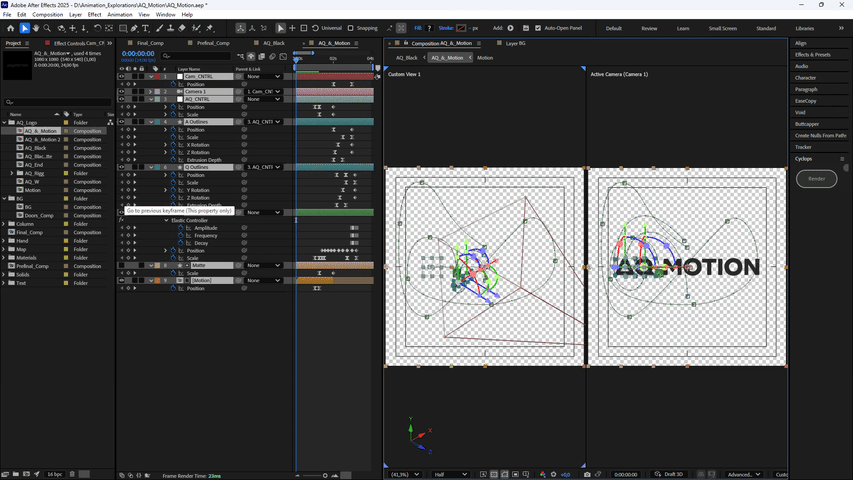
Task: Open the channel and color management icon
Action: 542,475
